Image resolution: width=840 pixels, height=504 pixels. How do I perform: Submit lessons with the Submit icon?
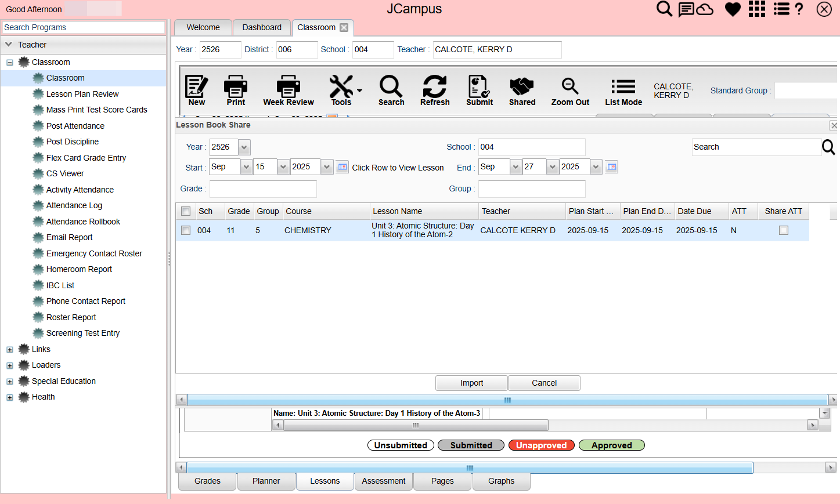point(480,90)
